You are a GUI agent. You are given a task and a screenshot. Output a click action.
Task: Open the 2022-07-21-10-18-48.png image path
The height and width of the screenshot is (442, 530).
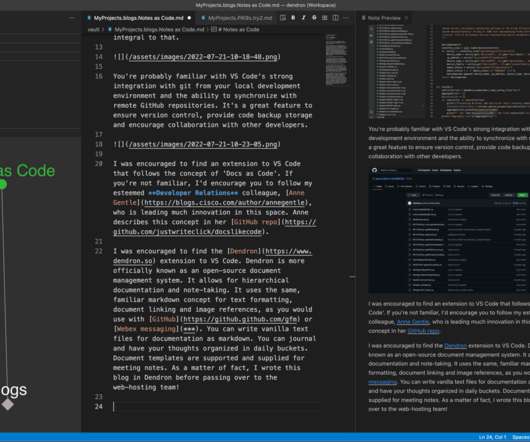(203, 57)
